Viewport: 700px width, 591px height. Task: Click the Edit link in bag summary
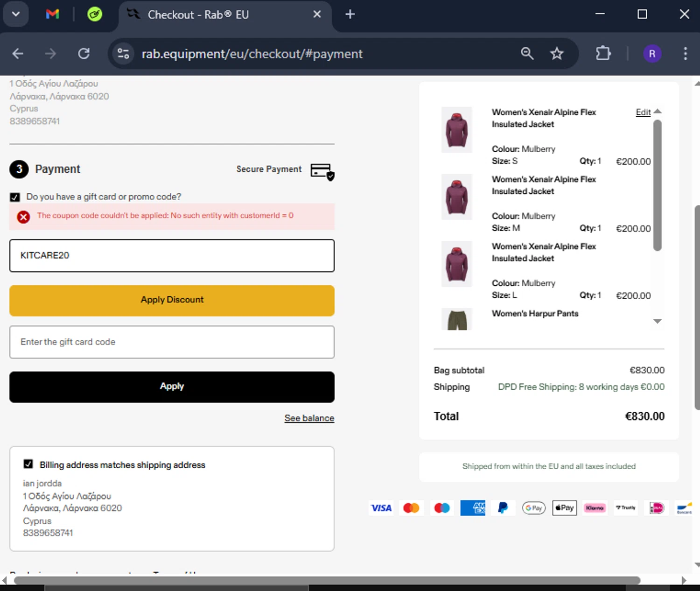[643, 112]
